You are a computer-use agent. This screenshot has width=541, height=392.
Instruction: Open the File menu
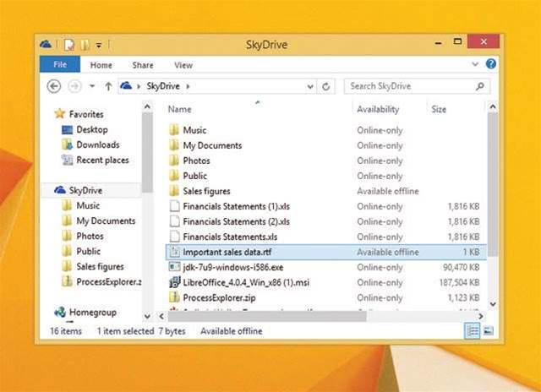[60, 64]
